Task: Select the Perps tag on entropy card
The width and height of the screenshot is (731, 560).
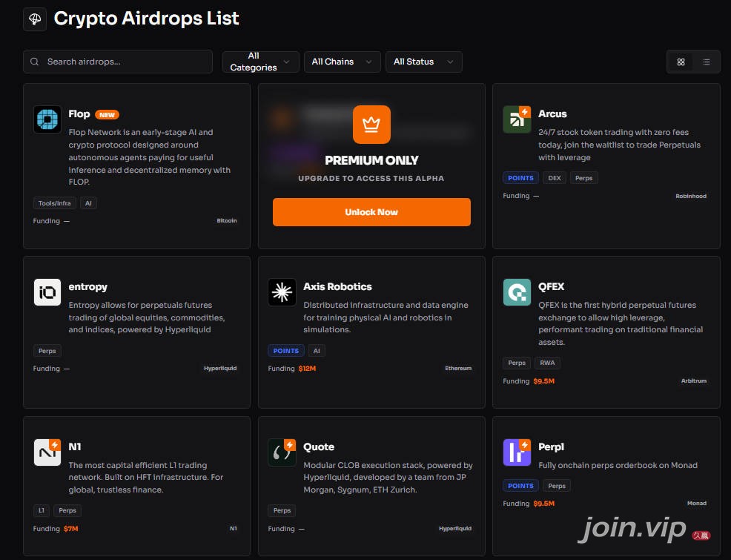Action: coord(47,351)
